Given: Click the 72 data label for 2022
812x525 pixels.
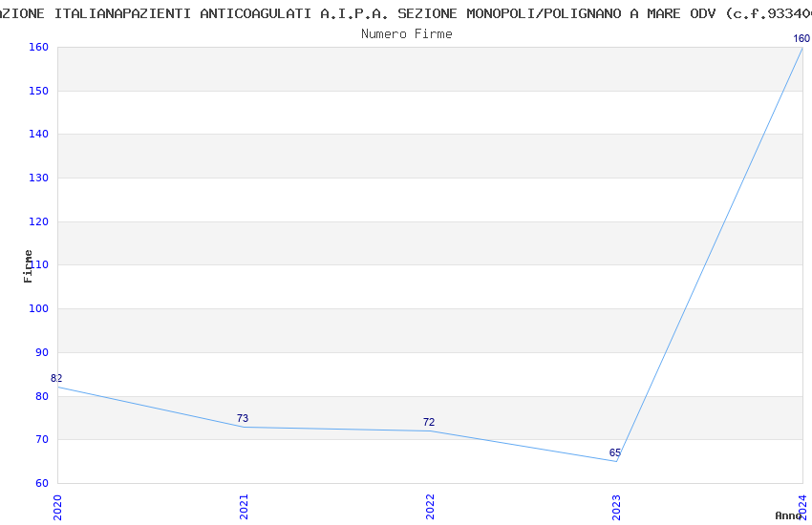Looking at the screenshot, I should pos(429,422).
